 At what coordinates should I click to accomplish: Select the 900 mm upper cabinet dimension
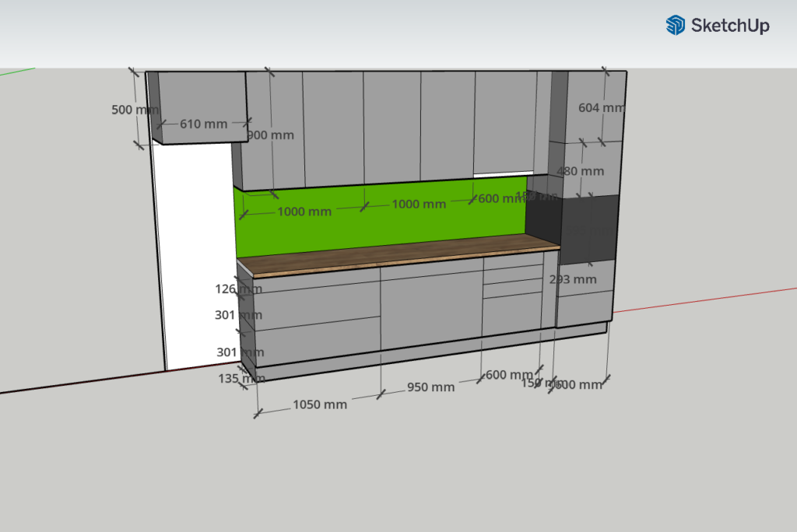(271, 135)
